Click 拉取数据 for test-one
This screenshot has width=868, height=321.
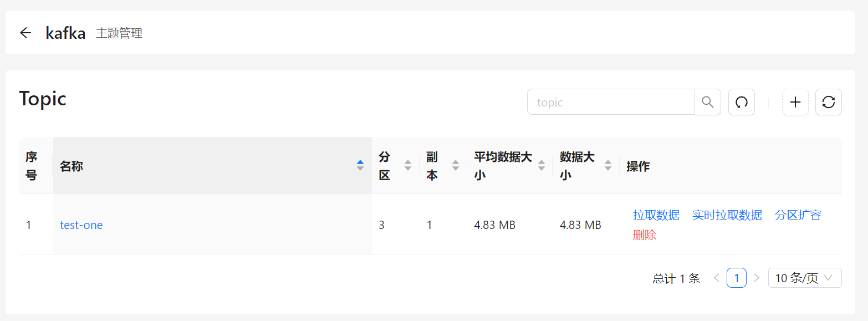click(x=656, y=215)
